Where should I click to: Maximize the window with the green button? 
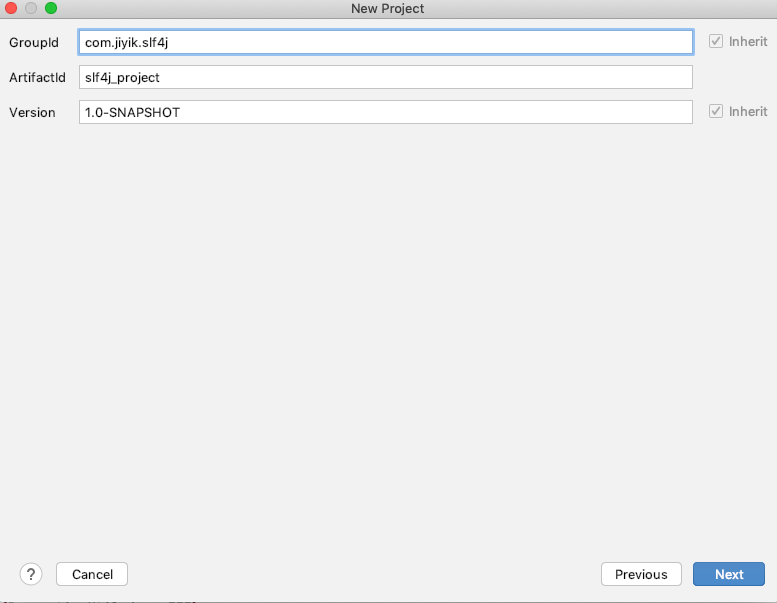point(51,8)
